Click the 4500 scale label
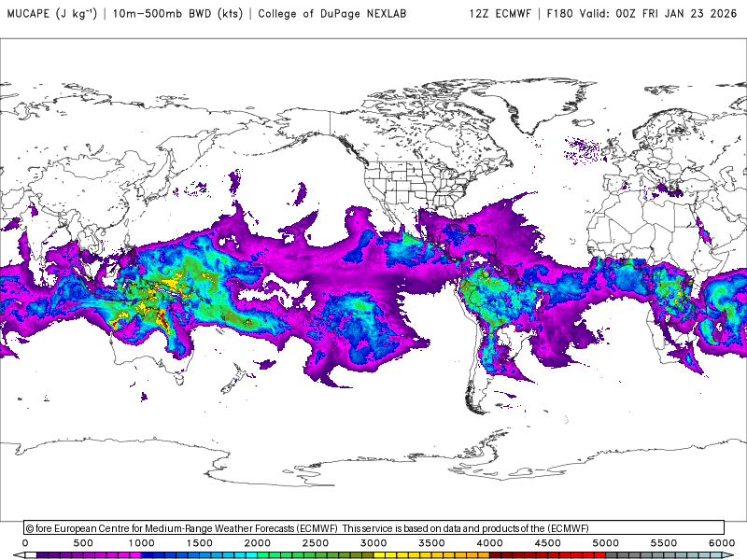Image resolution: width=747 pixels, height=560 pixels. pos(548,543)
